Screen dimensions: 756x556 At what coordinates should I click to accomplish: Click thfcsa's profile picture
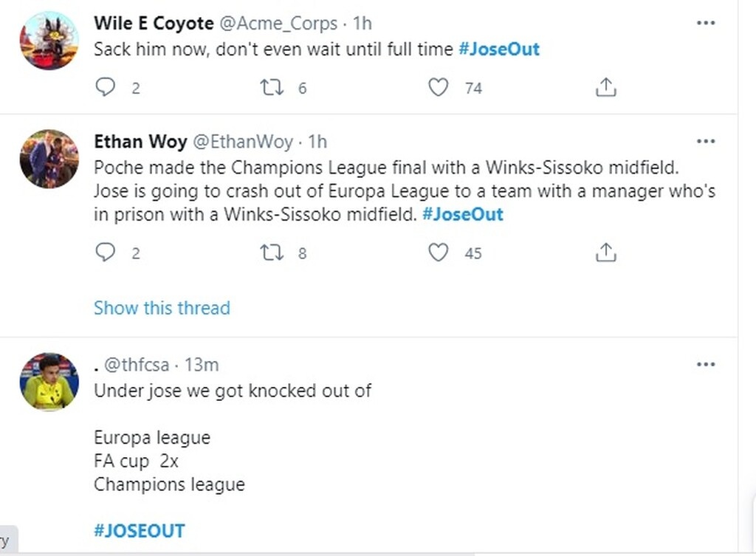pyautogui.click(x=49, y=380)
